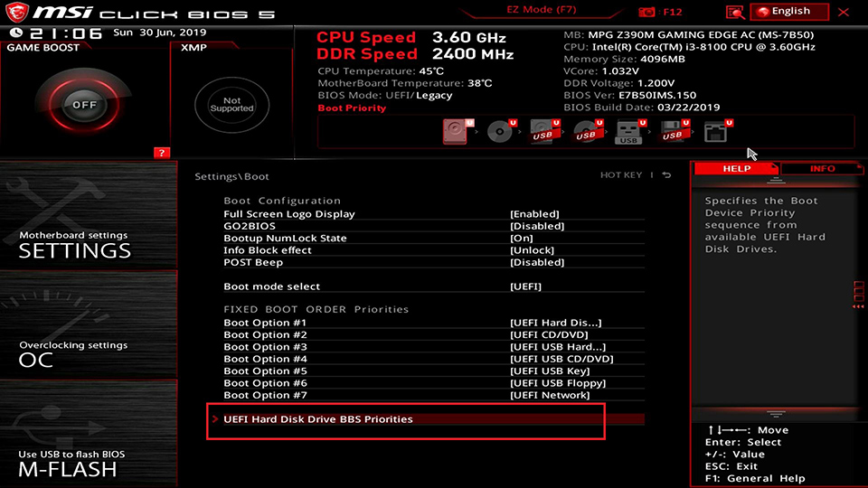Click the CD/DVD boot priority icon
Viewport: 868px width, 488px height.
499,132
